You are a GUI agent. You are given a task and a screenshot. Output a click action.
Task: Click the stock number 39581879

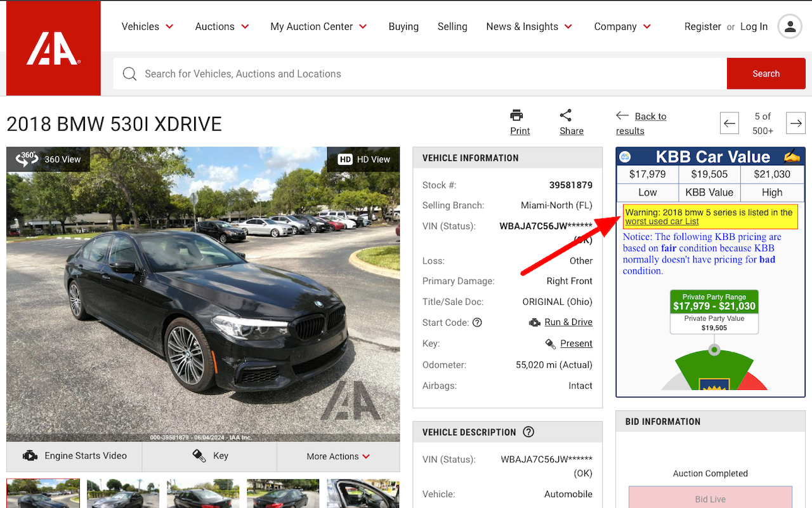click(x=571, y=185)
